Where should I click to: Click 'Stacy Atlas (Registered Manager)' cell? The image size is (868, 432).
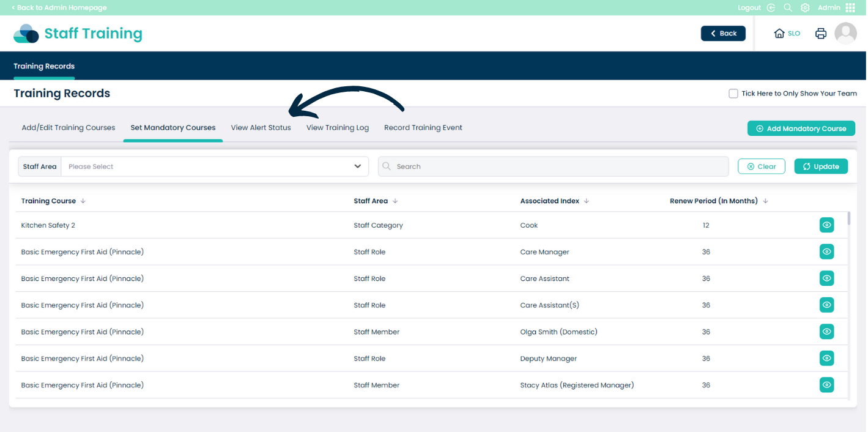pos(577,385)
